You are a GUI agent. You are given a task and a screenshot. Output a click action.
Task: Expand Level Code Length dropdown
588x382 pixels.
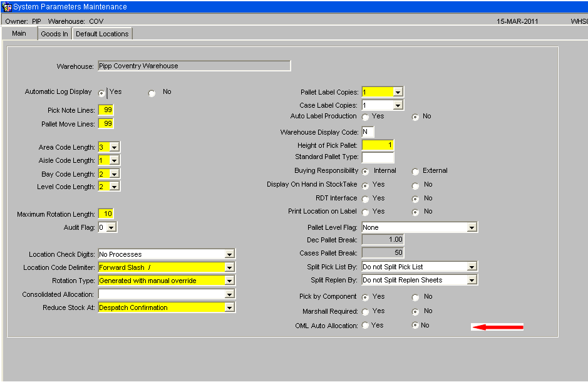pos(115,187)
